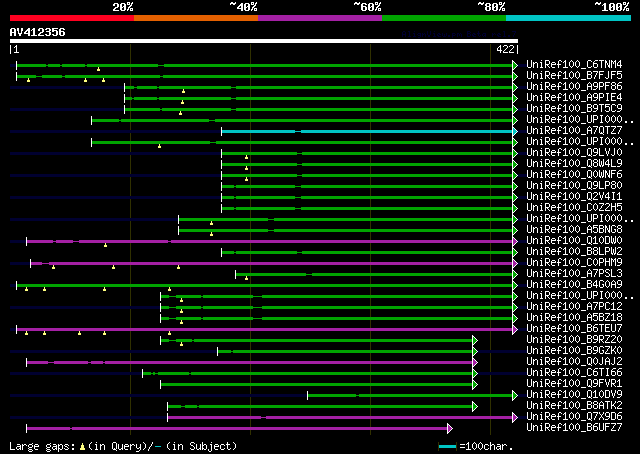Screen dimensions: 640x454
Task: Click the green arrowhead ending the B8ATK2 alignment
Action: [x=475, y=407]
